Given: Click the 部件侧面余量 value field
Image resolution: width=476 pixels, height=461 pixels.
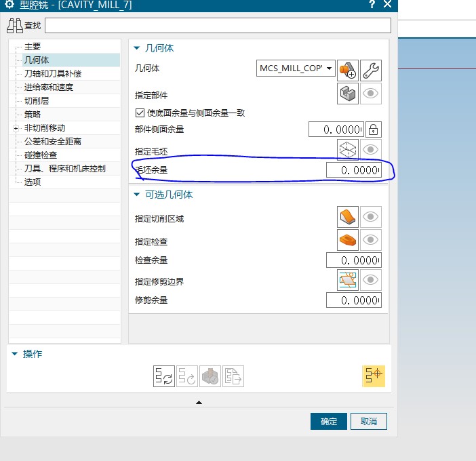Looking at the screenshot, I should [336, 129].
